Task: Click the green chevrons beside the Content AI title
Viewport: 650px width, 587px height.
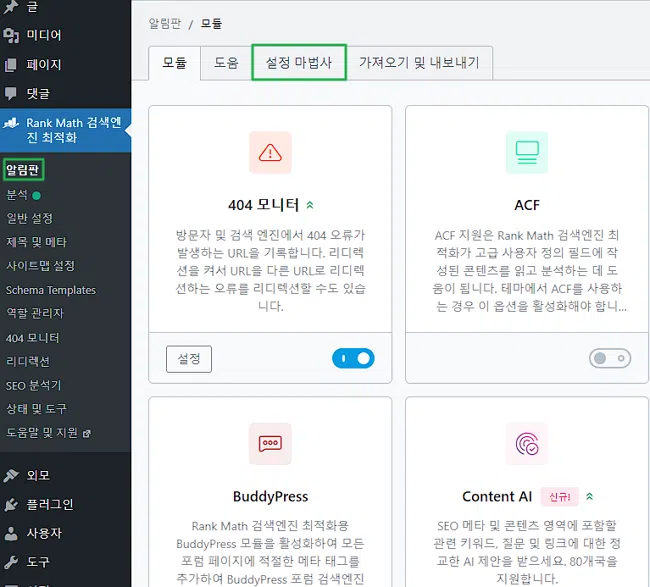Action: (x=589, y=496)
